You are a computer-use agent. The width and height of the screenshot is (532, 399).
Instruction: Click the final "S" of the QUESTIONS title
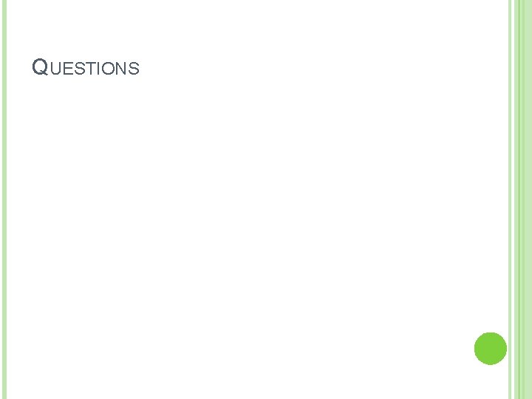(132, 69)
